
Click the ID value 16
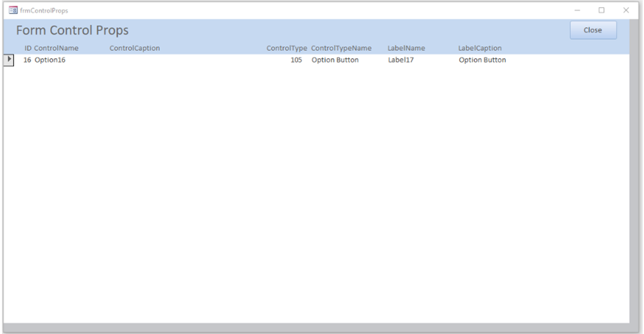pos(27,60)
